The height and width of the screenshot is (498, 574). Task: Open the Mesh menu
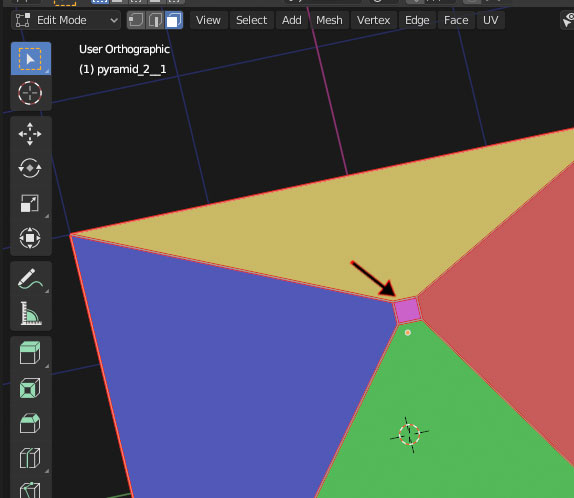tap(329, 20)
